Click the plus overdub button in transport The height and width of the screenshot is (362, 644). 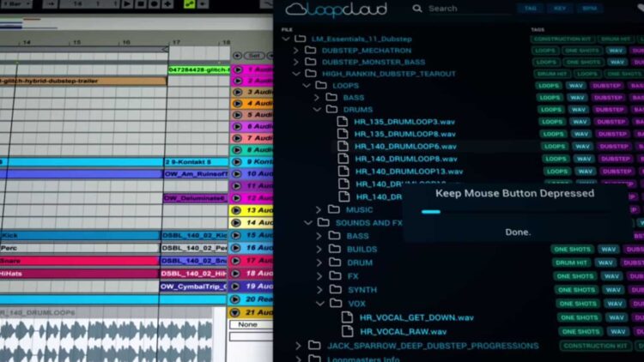[x=167, y=4]
